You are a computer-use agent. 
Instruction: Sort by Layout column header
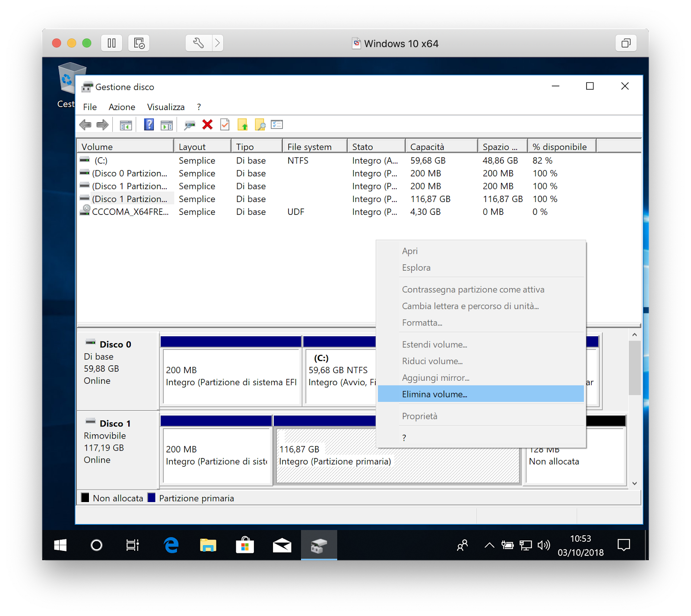point(203,147)
